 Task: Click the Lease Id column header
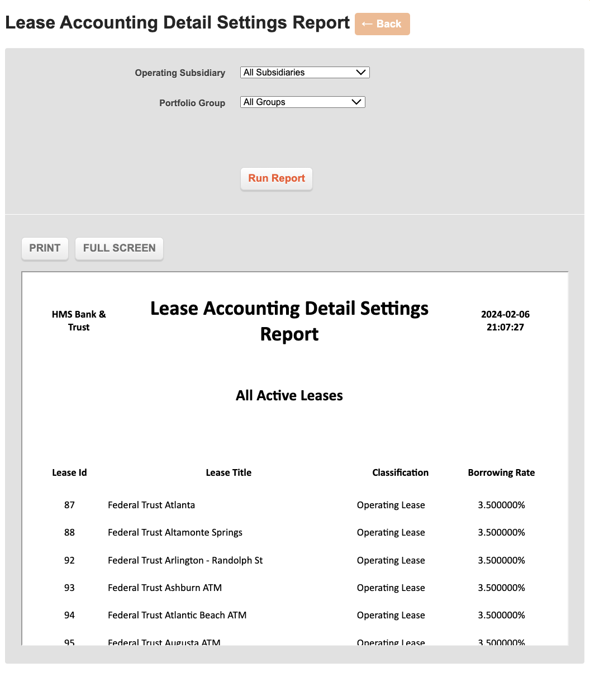69,472
